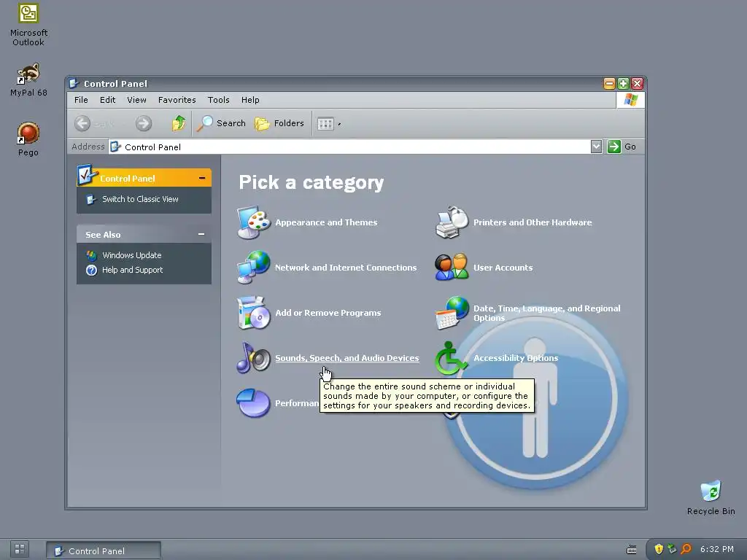The image size is (747, 560).
Task: Click the Date, Time, Language calendar icon
Action: point(452,312)
